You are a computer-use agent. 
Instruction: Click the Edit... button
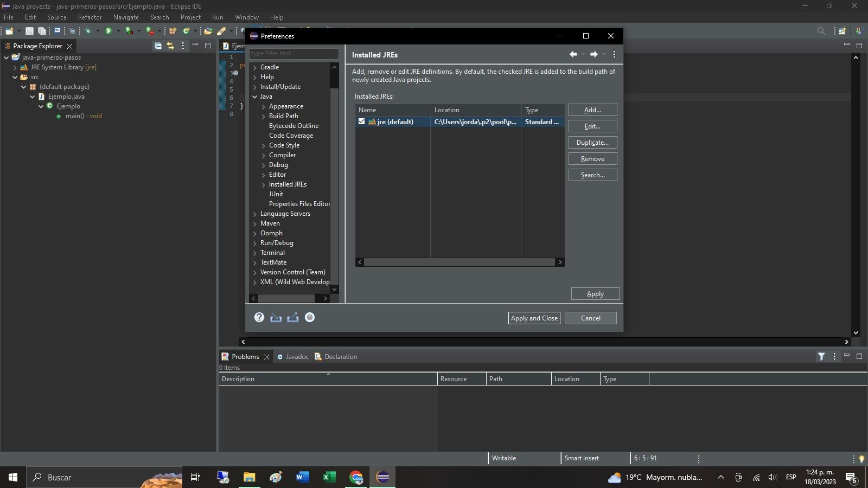click(592, 126)
